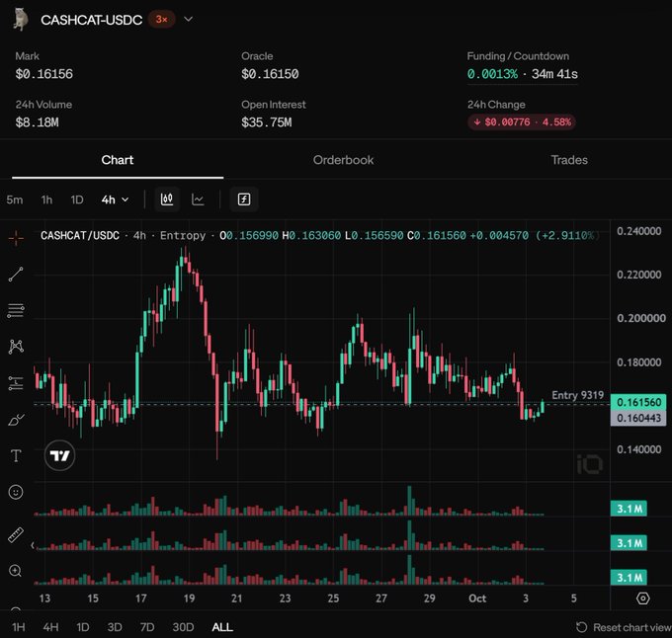Switch to candlestick chart type
Screen dimensions: 672x638
click(x=167, y=199)
